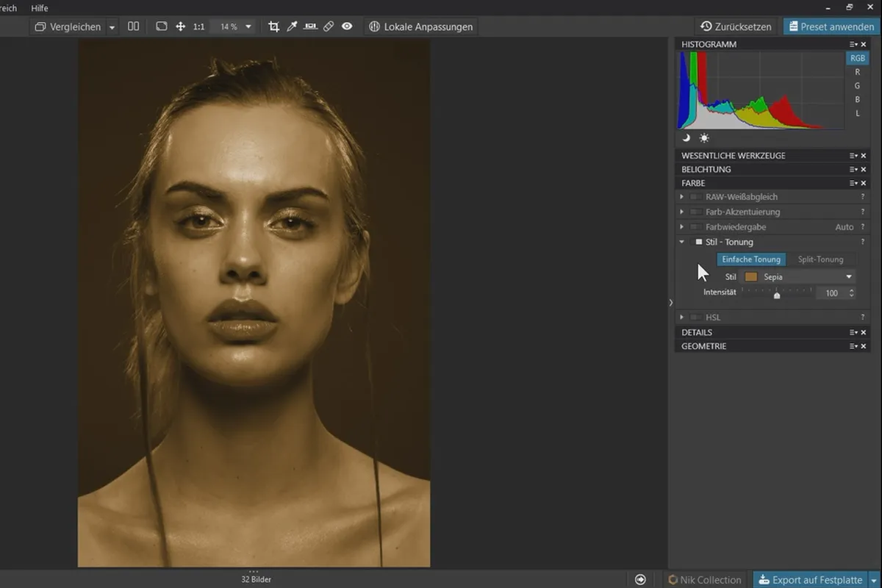Viewport: 882px width, 588px height.
Task: Expand the HSL section
Action: coord(682,318)
